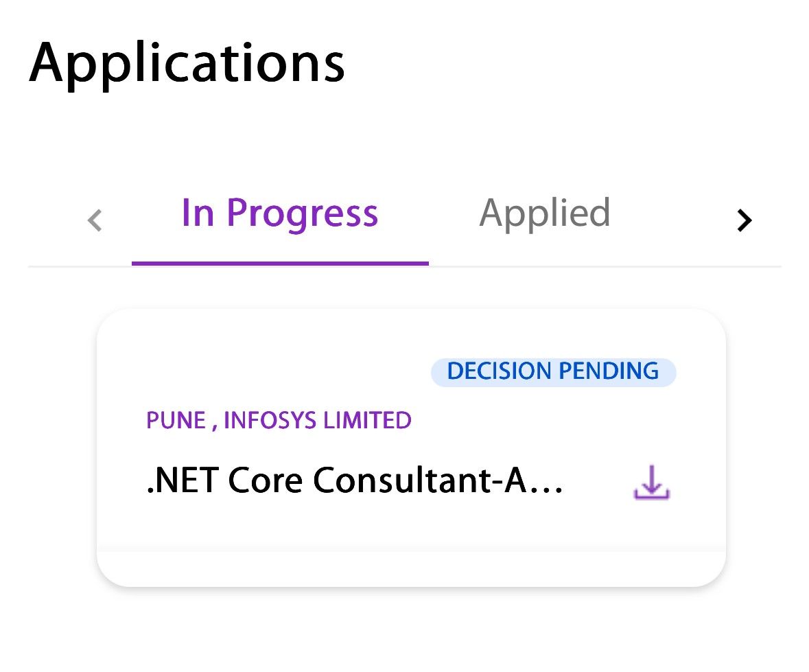This screenshot has width=809, height=672.
Task: Switch to the In Progress tab
Action: pyautogui.click(x=280, y=213)
